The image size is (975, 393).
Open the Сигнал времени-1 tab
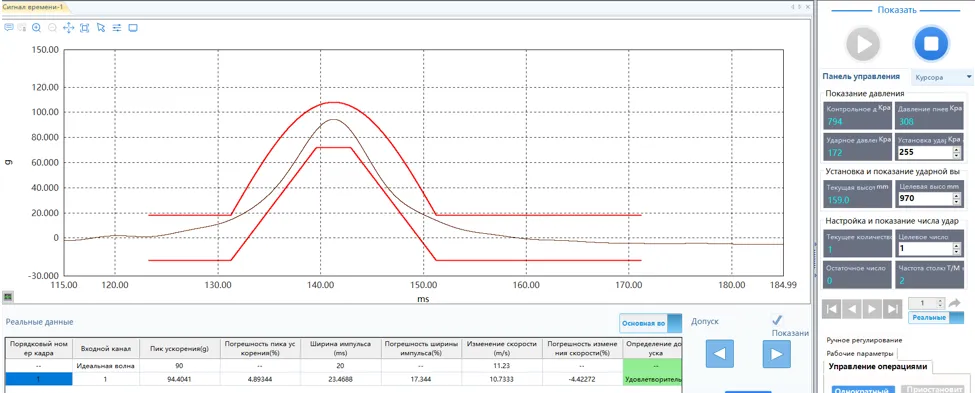pos(34,7)
